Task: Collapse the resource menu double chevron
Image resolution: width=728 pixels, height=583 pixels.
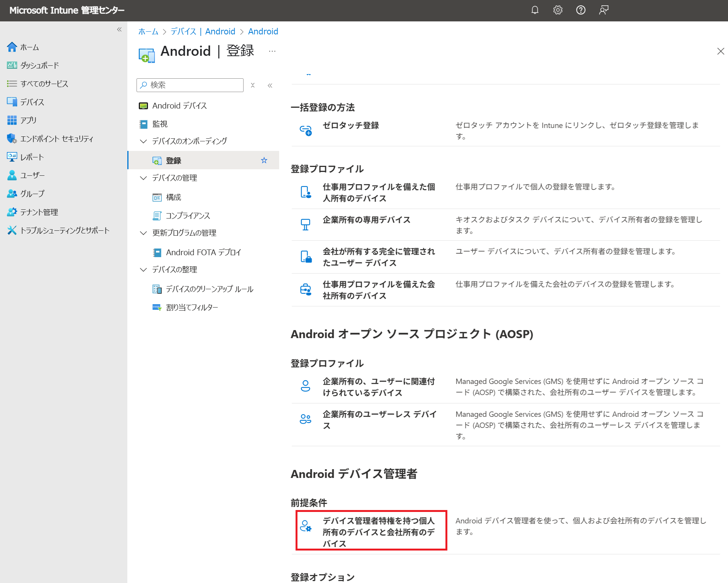Action: click(270, 85)
